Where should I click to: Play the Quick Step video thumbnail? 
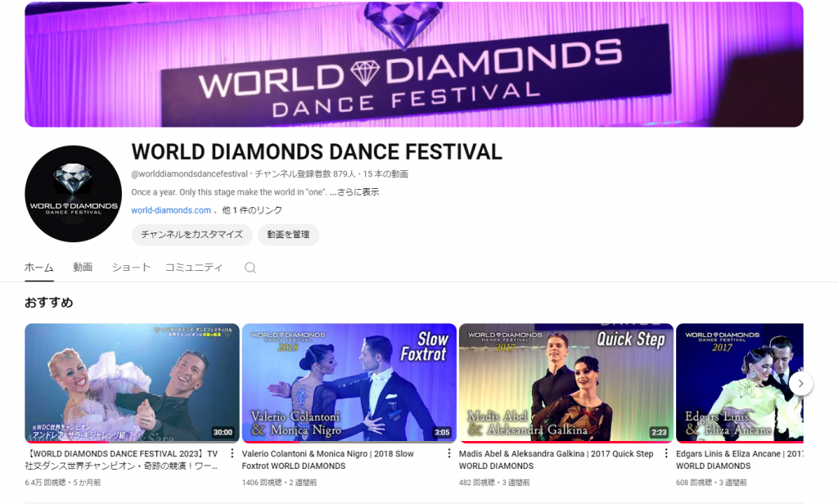click(x=566, y=383)
